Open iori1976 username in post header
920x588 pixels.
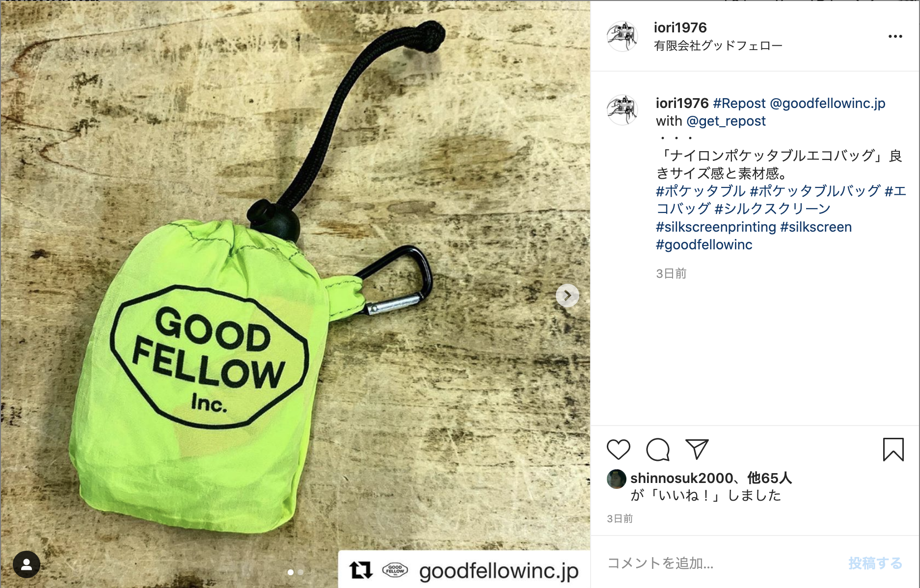coord(680,27)
